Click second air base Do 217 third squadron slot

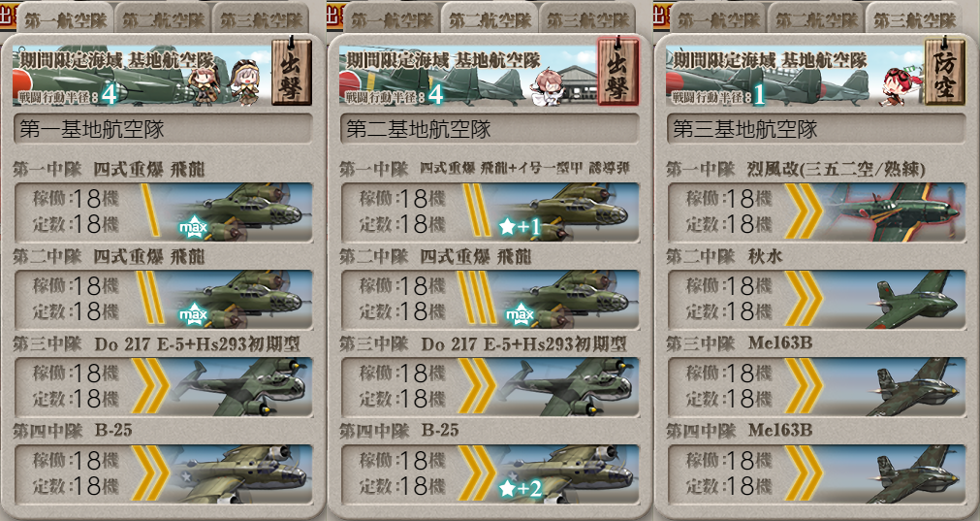coord(490,386)
